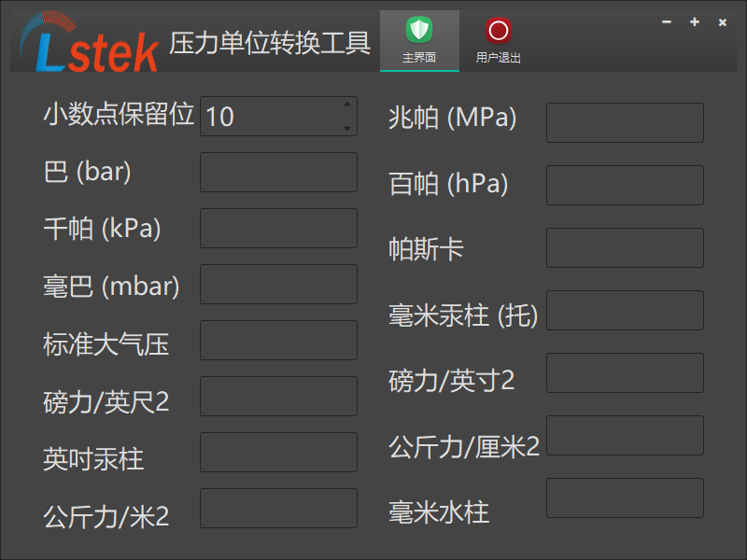Increase decimal places with up arrow
Viewport: 747px width, 560px height.
coord(347,105)
